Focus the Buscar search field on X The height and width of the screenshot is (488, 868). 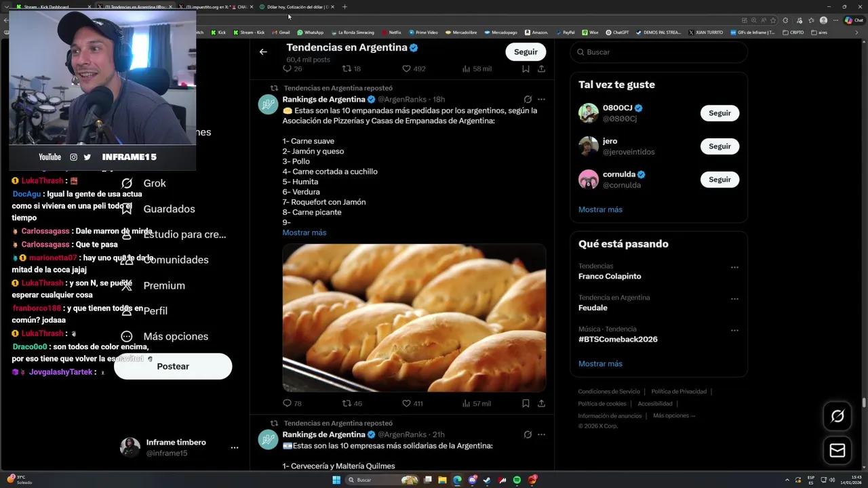(x=658, y=52)
